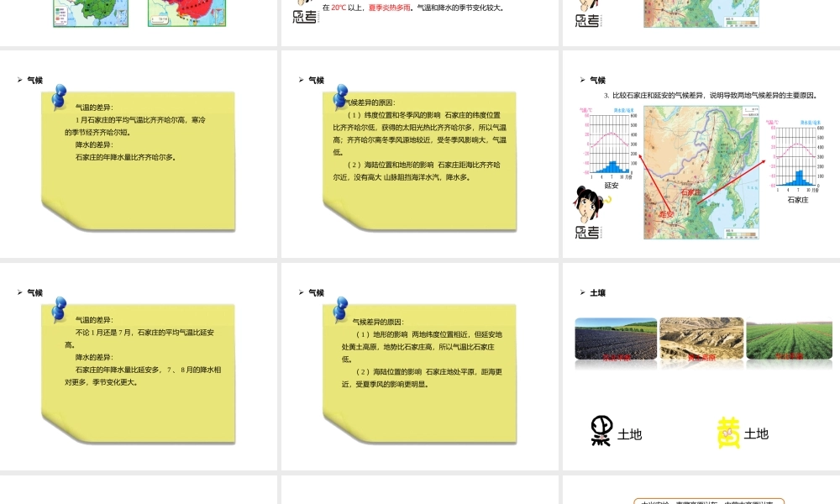Click the 延安 climate chart
Screen dimensions: 840x504
click(x=608, y=144)
